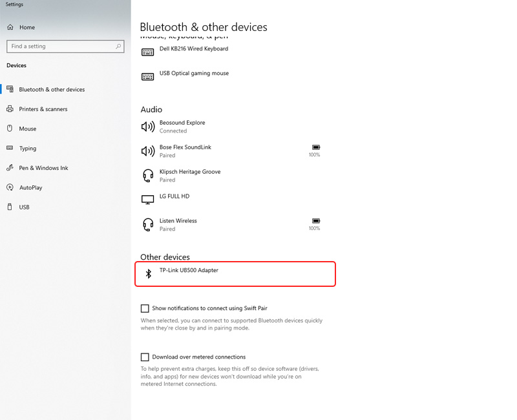Click the Bluetooth & other devices page title
Screen dimensions: 517x420
pyautogui.click(x=204, y=27)
